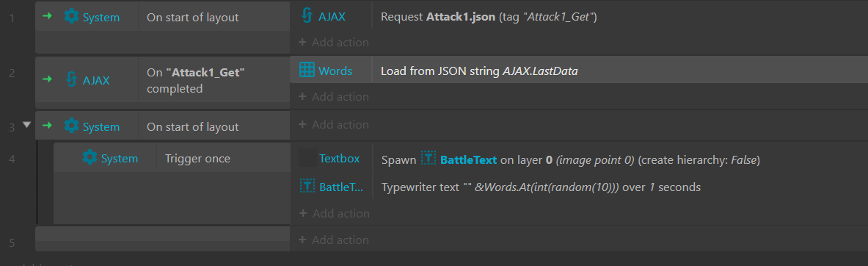Click the green arrow in event 1

[x=48, y=17]
